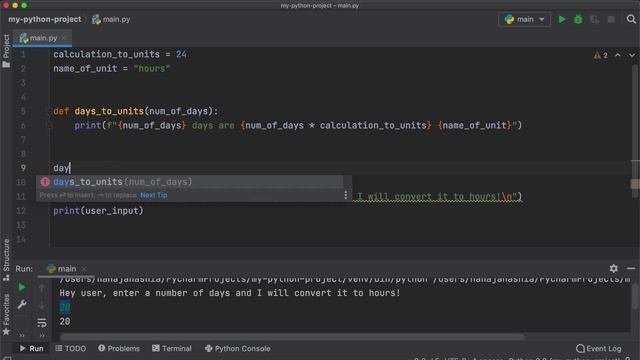Click print(user_input) on line 12
The height and width of the screenshot is (360, 640).
pyautogui.click(x=98, y=211)
